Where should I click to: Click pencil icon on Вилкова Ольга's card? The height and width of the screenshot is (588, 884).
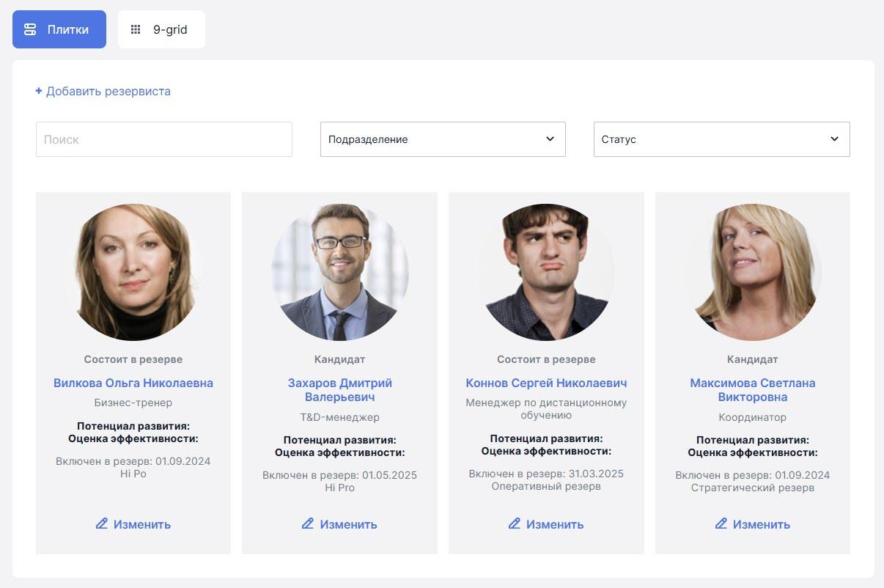tap(102, 523)
